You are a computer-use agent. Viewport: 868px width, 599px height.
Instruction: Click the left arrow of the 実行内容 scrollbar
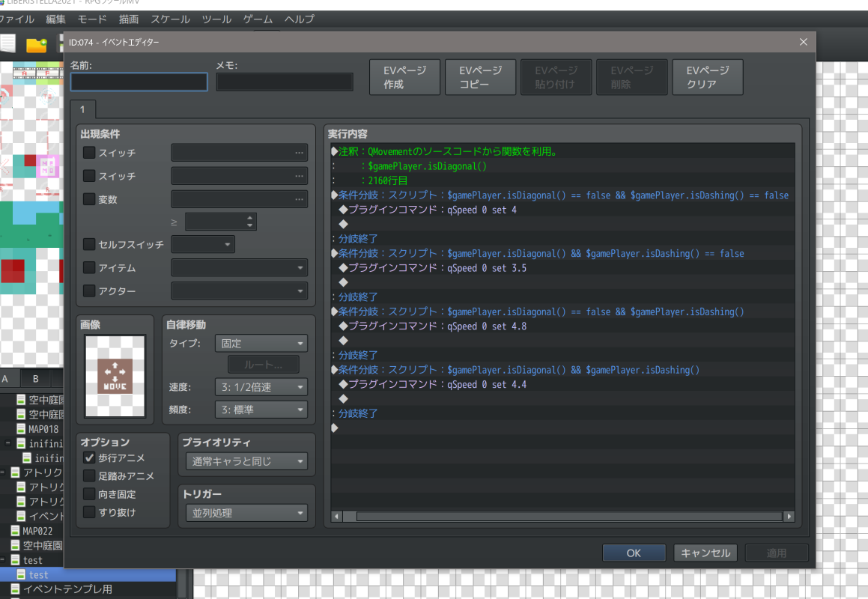[336, 517]
